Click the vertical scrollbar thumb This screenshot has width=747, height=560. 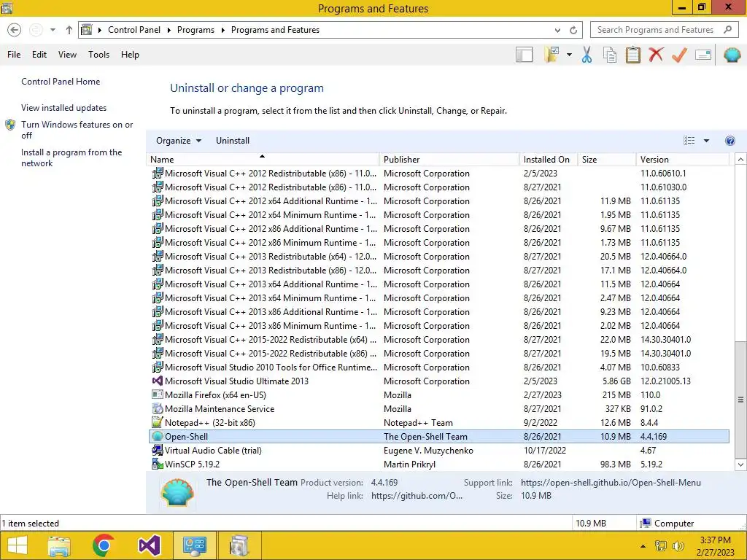pos(740,399)
